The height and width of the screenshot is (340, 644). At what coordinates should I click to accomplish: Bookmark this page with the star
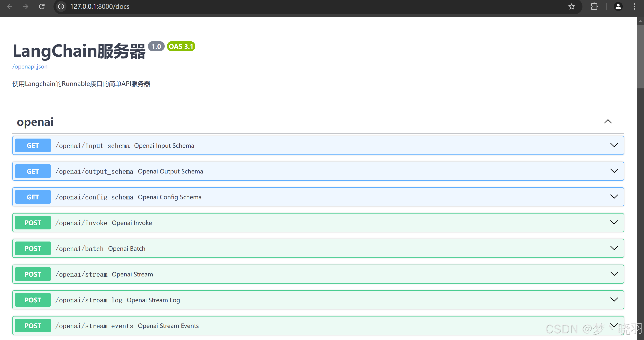click(571, 6)
